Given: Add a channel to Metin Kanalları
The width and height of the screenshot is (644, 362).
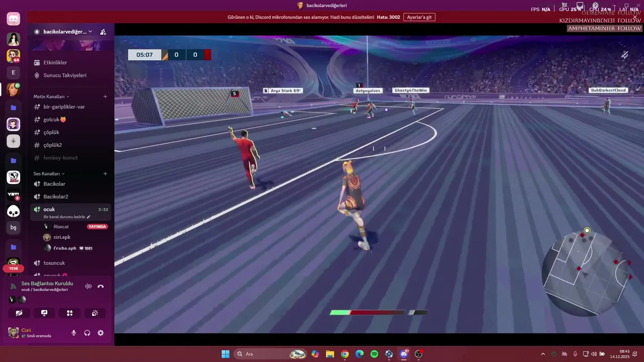Looking at the screenshot, I should pyautogui.click(x=105, y=97).
